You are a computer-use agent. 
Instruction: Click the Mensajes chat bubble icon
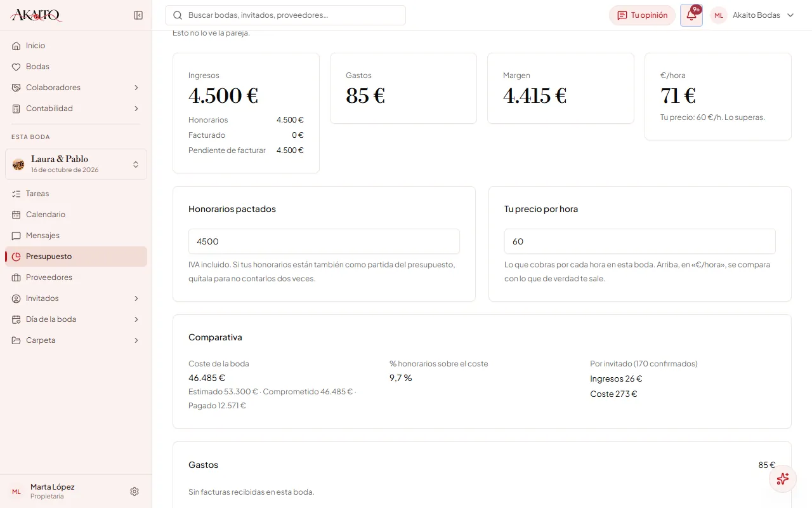pos(16,236)
